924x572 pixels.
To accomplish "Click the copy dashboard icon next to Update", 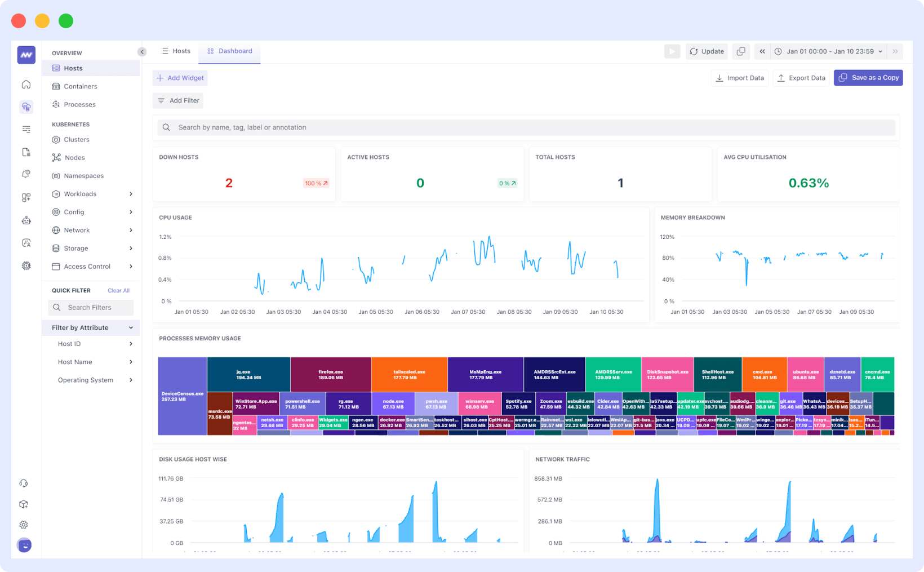I will pyautogui.click(x=740, y=51).
